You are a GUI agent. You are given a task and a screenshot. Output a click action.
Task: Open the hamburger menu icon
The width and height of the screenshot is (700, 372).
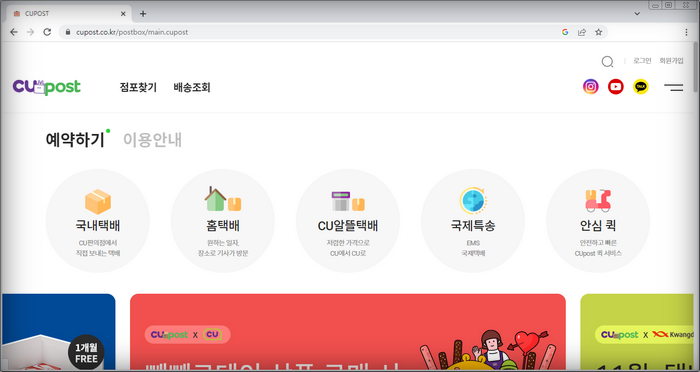click(674, 87)
